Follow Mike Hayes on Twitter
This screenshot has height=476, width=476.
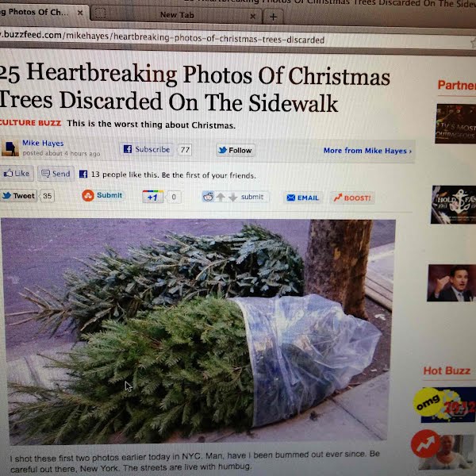236,150
